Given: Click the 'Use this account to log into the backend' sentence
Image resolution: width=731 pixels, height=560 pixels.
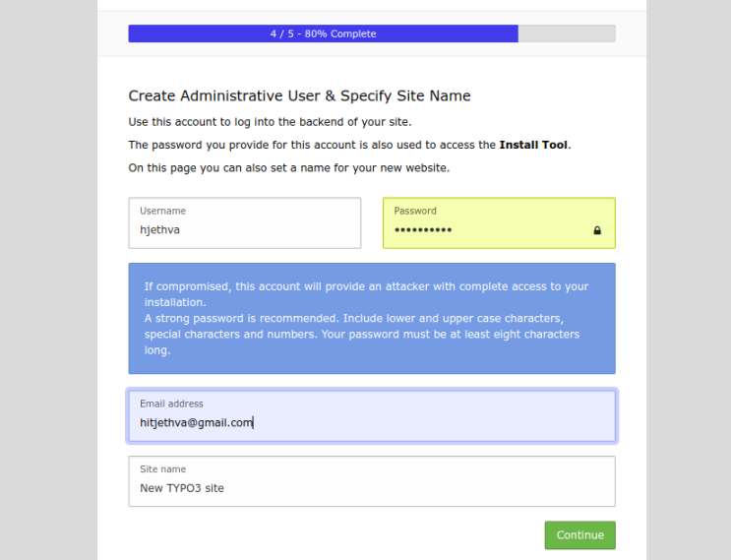Looking at the screenshot, I should click(270, 122).
